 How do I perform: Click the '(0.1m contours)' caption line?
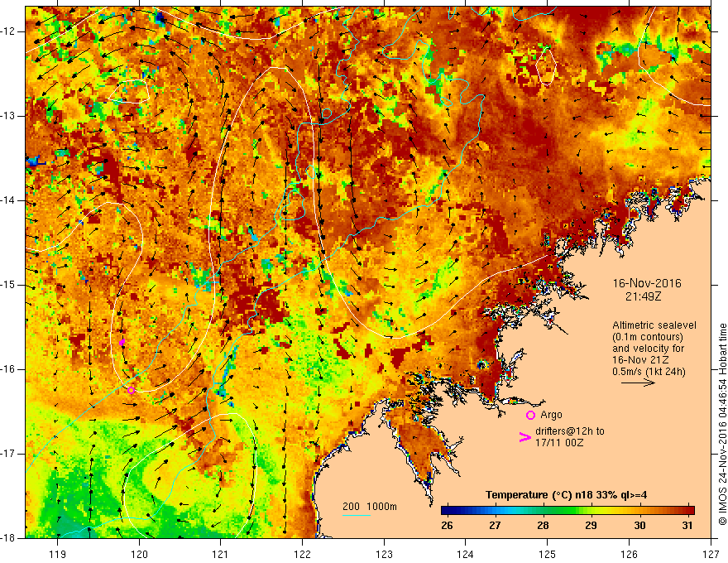648,337
